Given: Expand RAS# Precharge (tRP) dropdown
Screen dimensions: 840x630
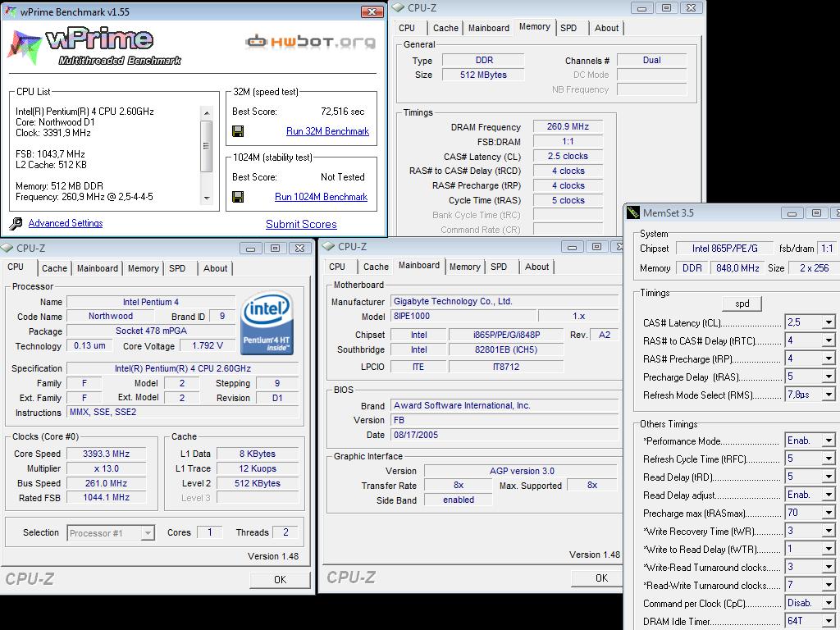Looking at the screenshot, I should pos(829,359).
